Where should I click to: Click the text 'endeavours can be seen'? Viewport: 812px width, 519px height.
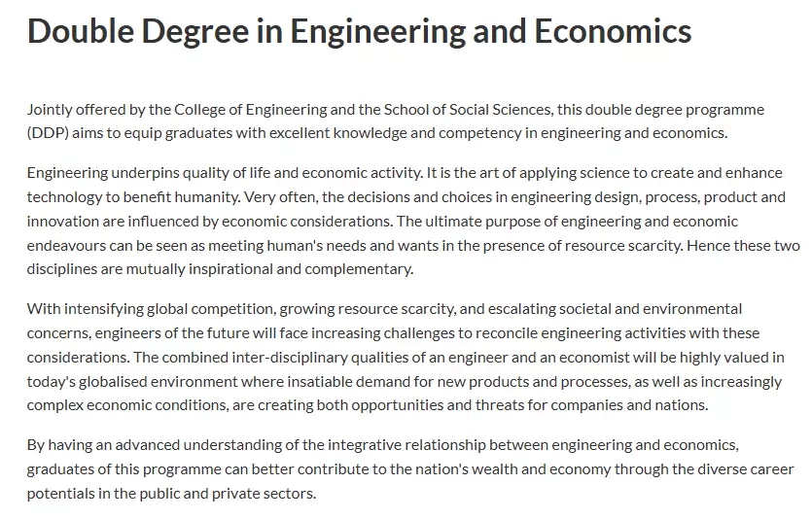click(x=107, y=245)
